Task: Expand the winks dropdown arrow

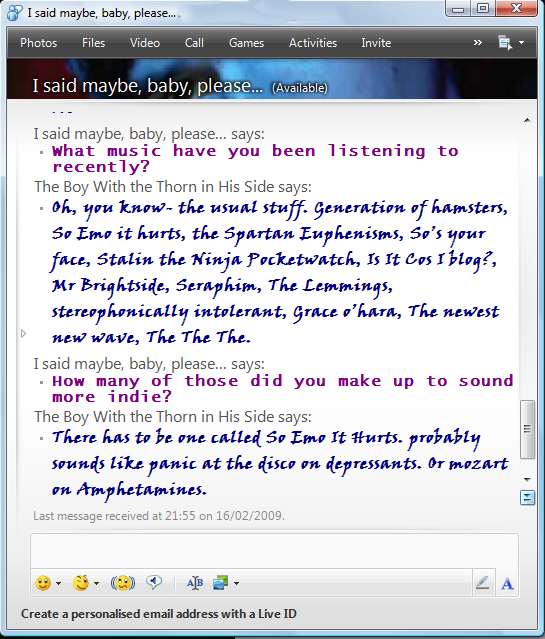Action: 96,584
